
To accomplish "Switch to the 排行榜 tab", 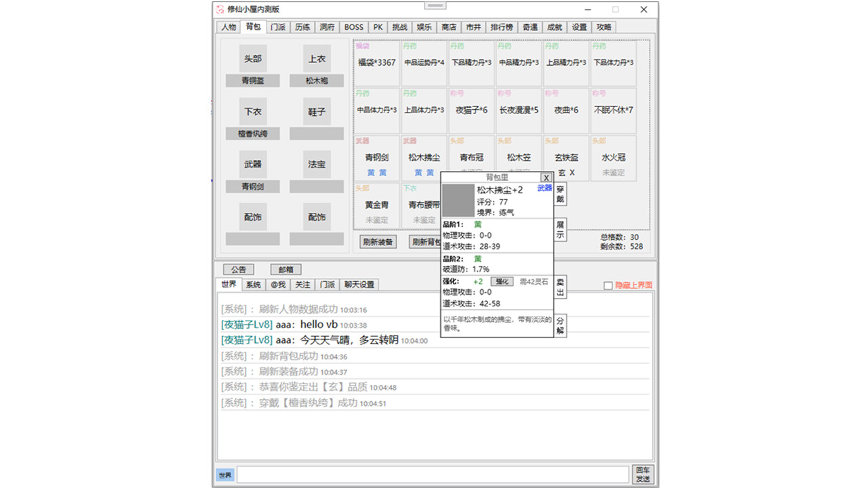I will [x=502, y=27].
